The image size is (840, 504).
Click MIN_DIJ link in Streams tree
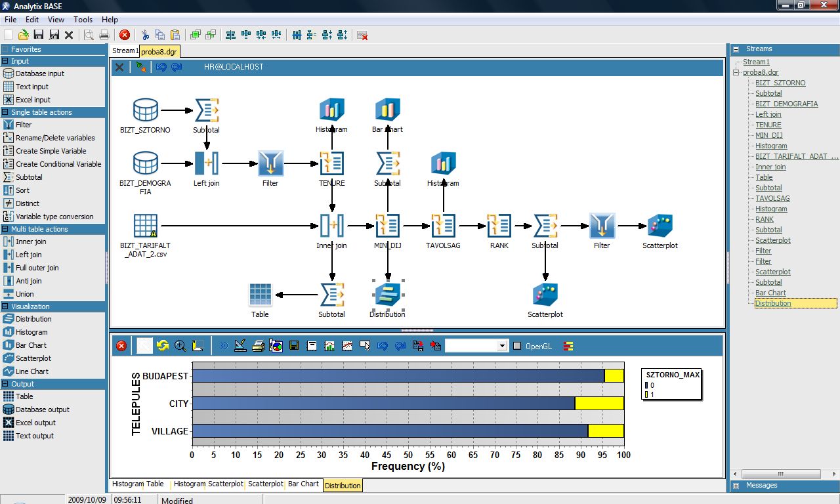[767, 135]
